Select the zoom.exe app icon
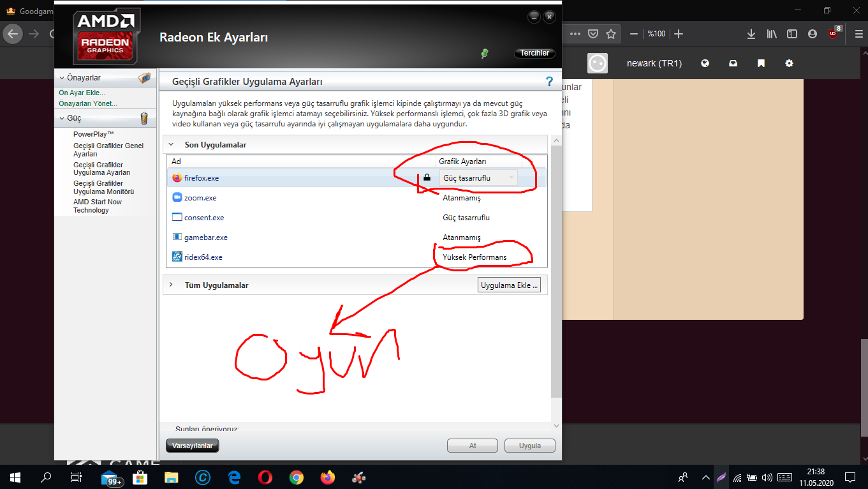This screenshot has width=868, height=489. point(177,198)
